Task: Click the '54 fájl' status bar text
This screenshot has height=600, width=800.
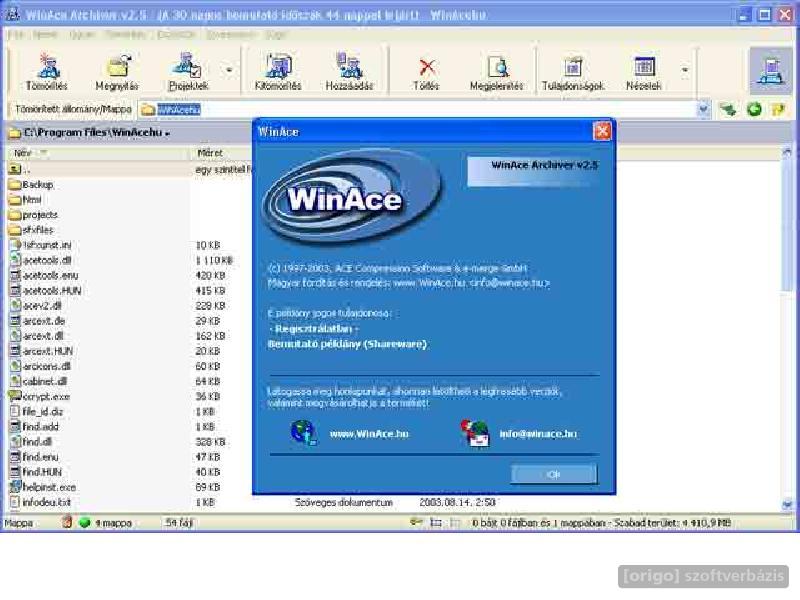Action: (x=179, y=522)
